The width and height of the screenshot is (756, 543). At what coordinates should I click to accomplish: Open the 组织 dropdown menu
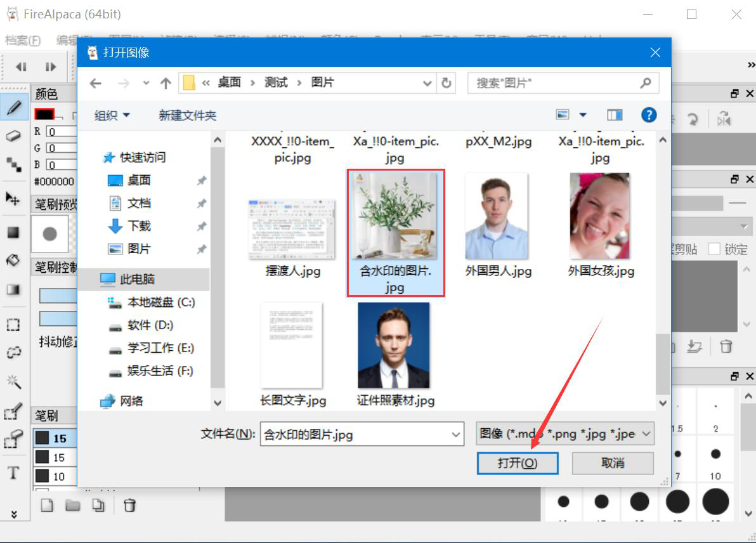point(112,115)
